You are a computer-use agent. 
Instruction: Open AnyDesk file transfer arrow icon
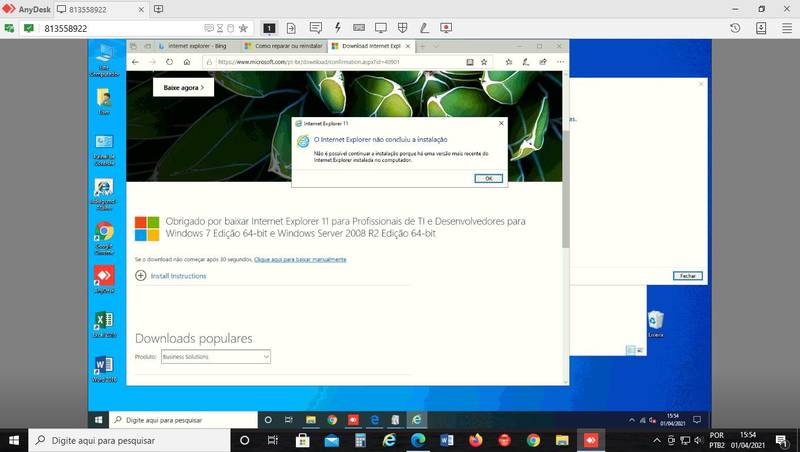(x=291, y=28)
